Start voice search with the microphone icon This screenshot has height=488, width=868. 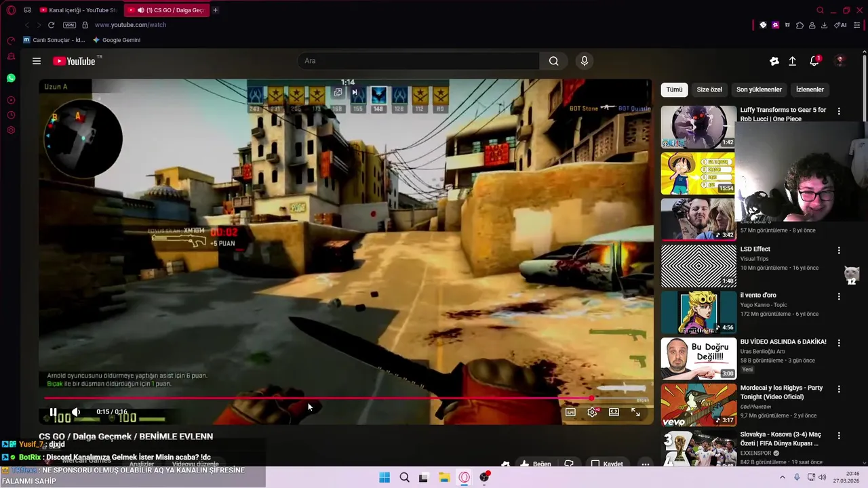click(x=585, y=61)
